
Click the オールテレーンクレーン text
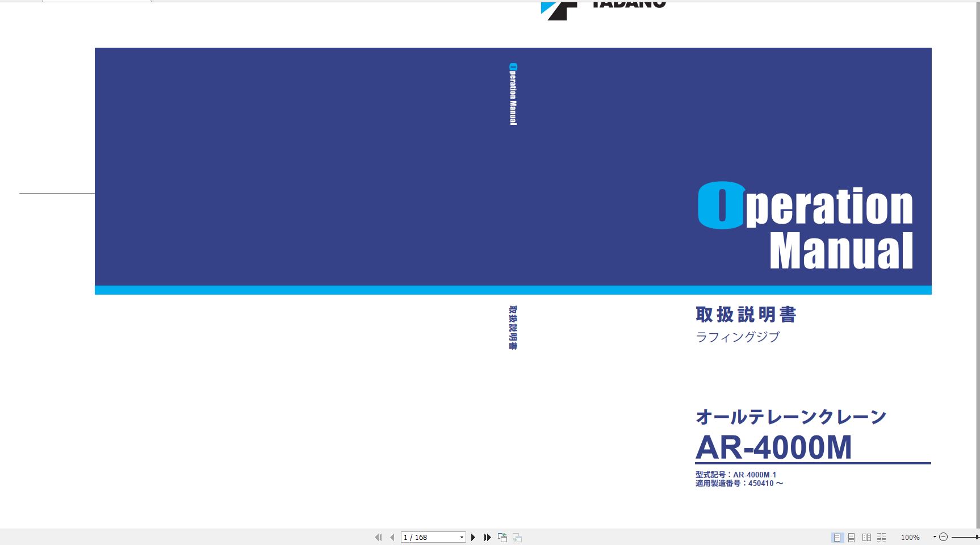pyautogui.click(x=791, y=417)
